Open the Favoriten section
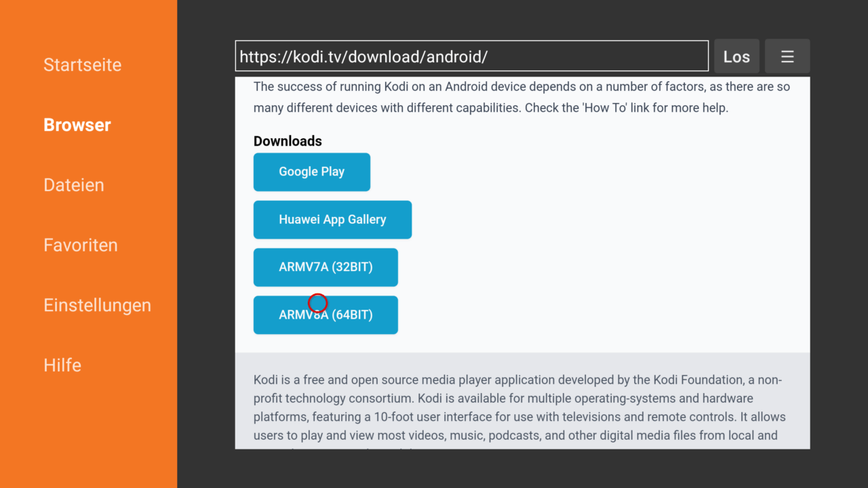Image resolution: width=868 pixels, height=488 pixels. pyautogui.click(x=80, y=245)
